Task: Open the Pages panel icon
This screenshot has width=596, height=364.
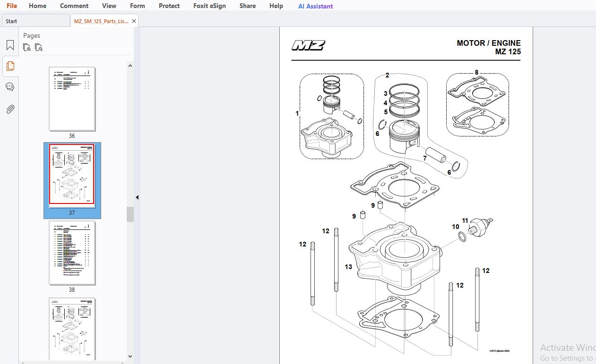Action: 10,66
